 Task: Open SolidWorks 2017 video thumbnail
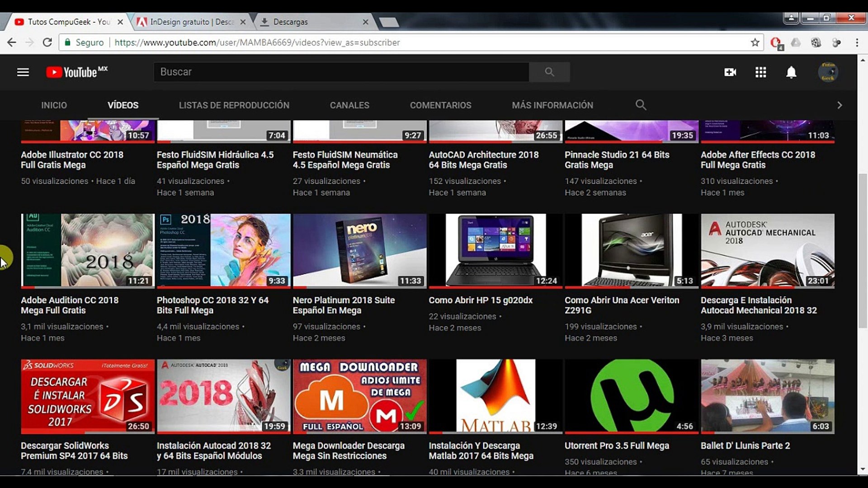click(88, 396)
